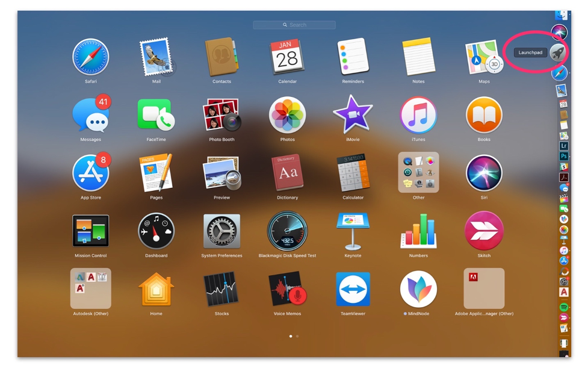The width and height of the screenshot is (588, 371).
Task: Click the System Preferences gear in Dock
Action: coord(564,281)
